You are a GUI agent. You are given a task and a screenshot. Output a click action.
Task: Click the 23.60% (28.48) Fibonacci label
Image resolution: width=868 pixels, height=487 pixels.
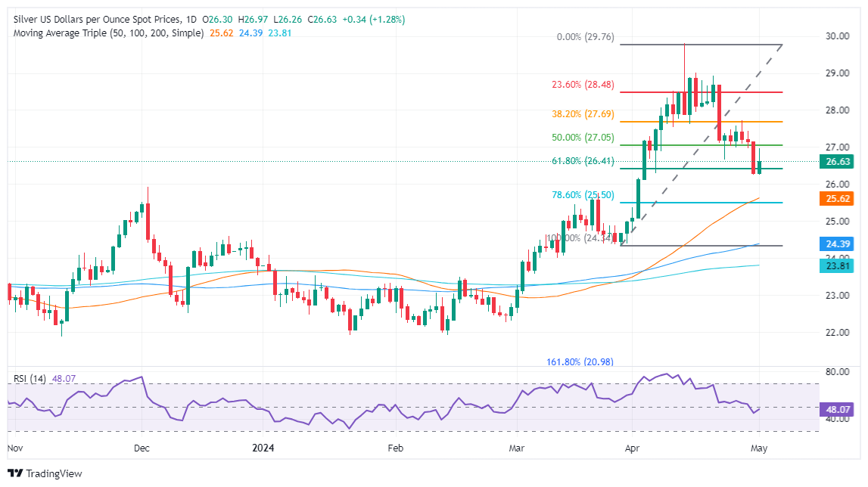pyautogui.click(x=583, y=85)
